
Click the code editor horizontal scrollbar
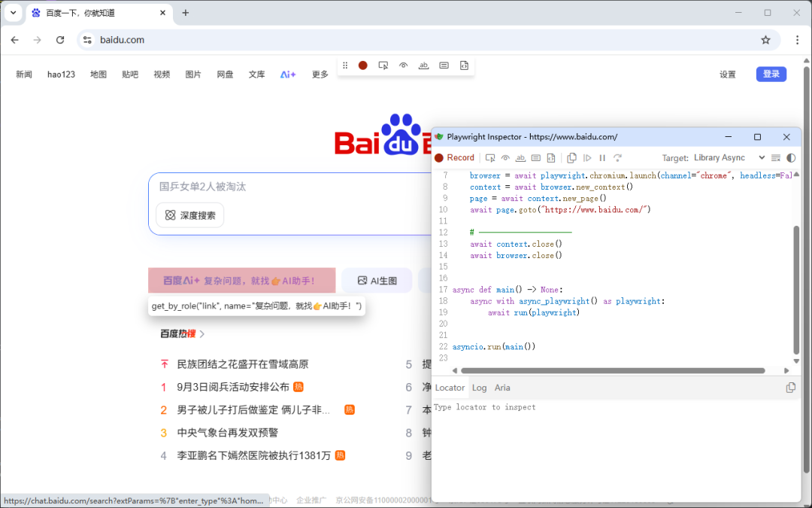point(613,370)
